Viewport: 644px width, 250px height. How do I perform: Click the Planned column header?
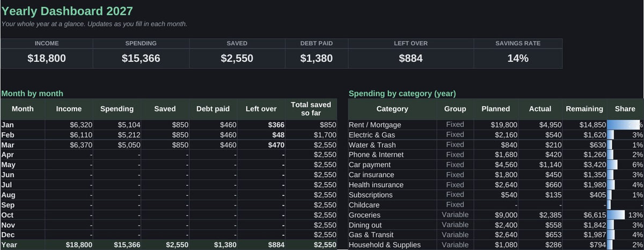point(496,109)
